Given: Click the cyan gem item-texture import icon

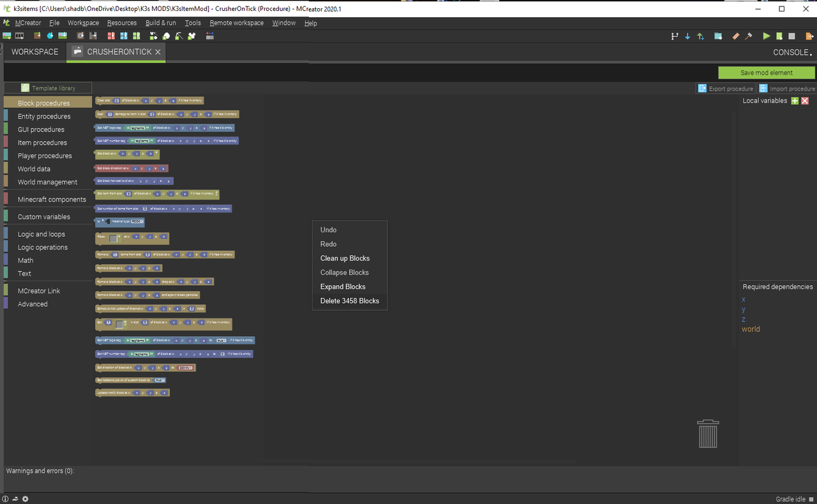Looking at the screenshot, I should 50,36.
